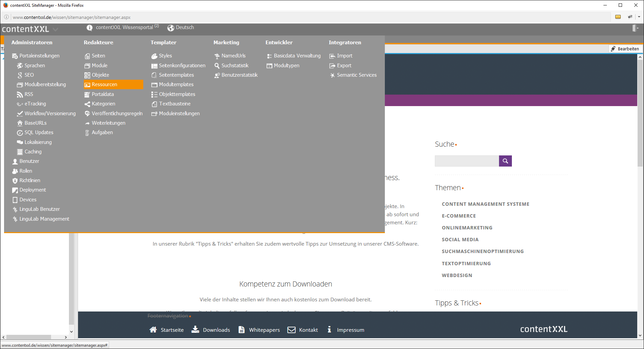Click the Aufgaben tasks icon
The height and width of the screenshot is (349, 644).
[87, 133]
